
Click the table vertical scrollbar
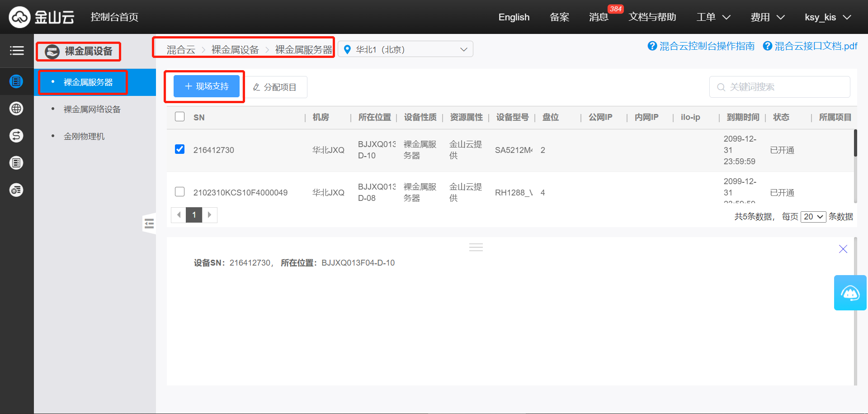coord(855,143)
